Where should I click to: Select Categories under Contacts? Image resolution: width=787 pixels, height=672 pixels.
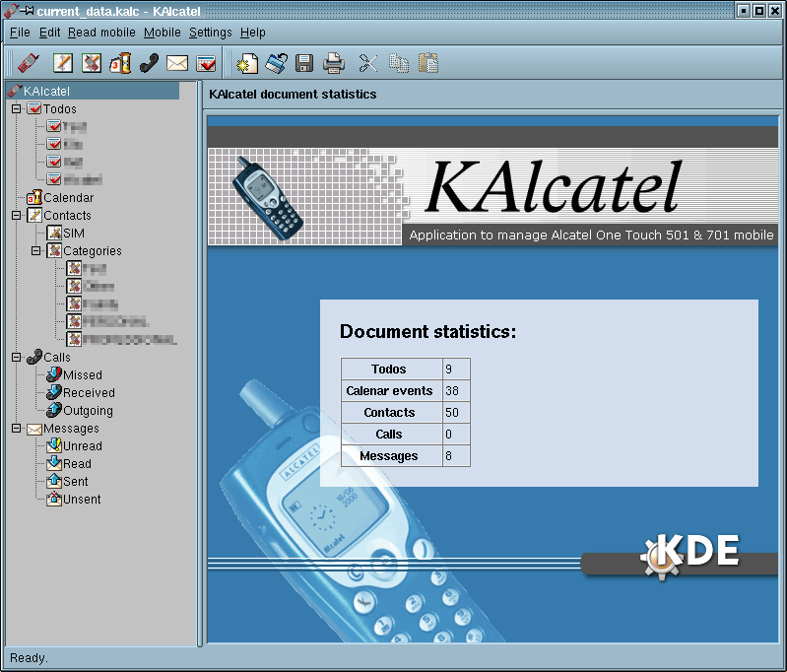93,250
